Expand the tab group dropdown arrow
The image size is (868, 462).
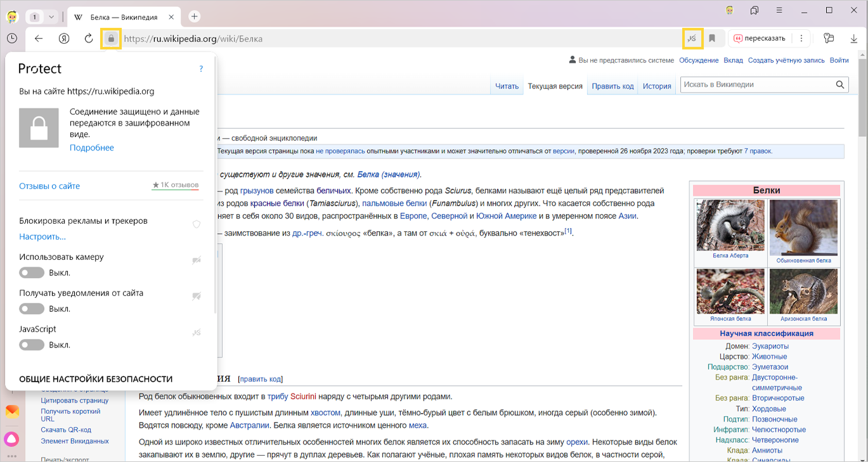pos(51,16)
